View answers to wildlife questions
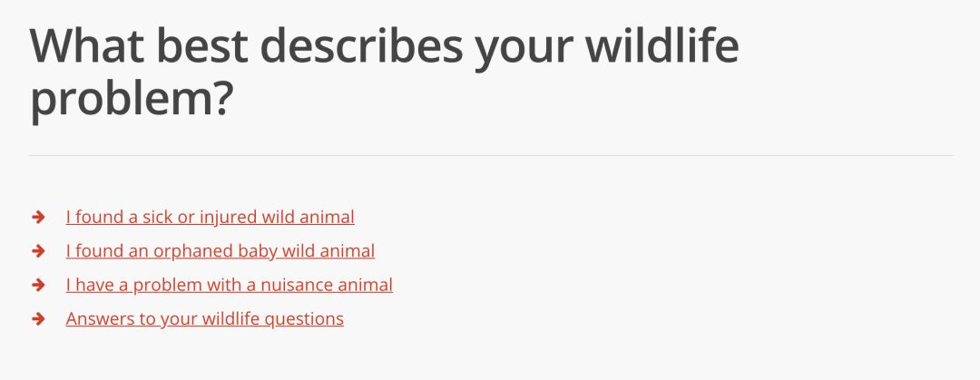The image size is (980, 380). pyautogui.click(x=204, y=319)
